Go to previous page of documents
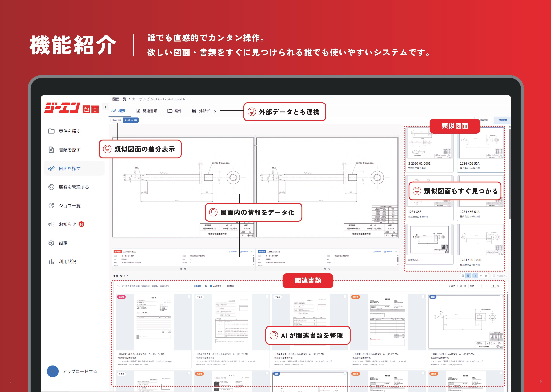 486,286
